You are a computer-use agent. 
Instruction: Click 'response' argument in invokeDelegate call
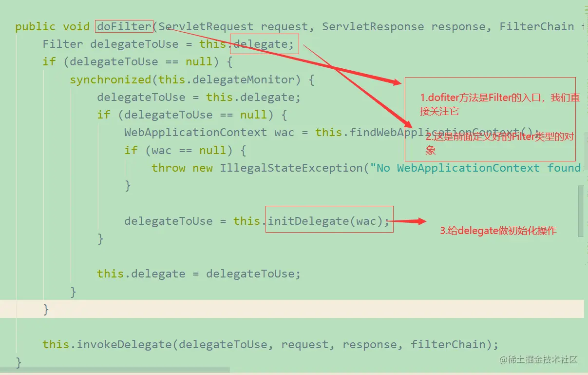point(370,344)
